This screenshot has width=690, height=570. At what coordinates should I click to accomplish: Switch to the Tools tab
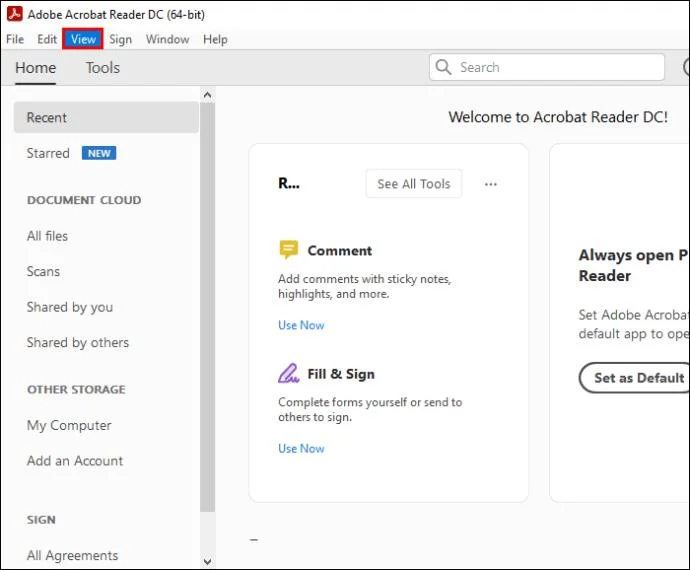[x=103, y=68]
